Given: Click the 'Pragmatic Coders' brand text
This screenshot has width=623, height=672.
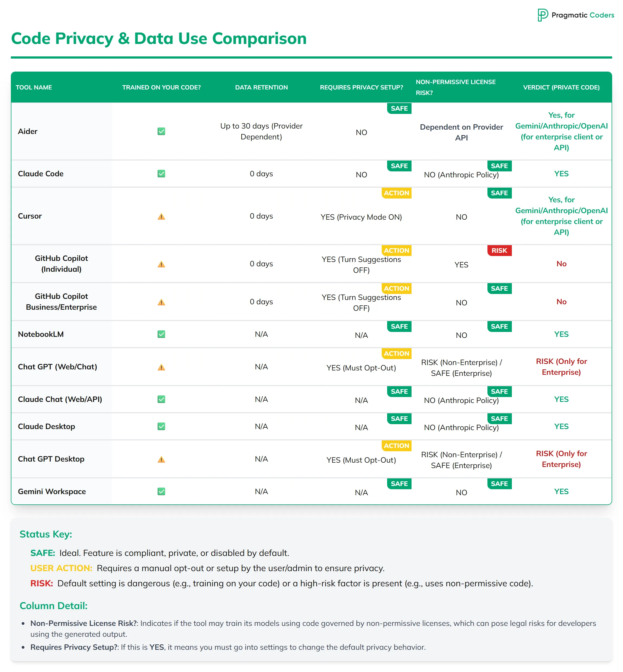Looking at the screenshot, I should tap(583, 15).
